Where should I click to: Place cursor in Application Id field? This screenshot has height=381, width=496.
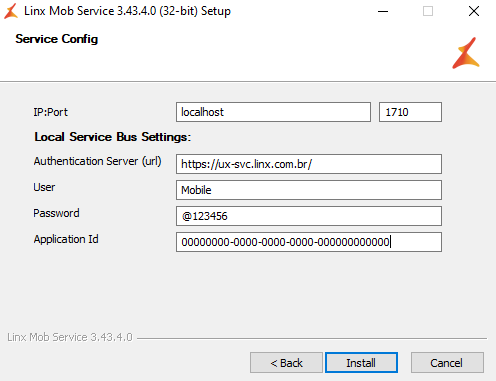[309, 242]
